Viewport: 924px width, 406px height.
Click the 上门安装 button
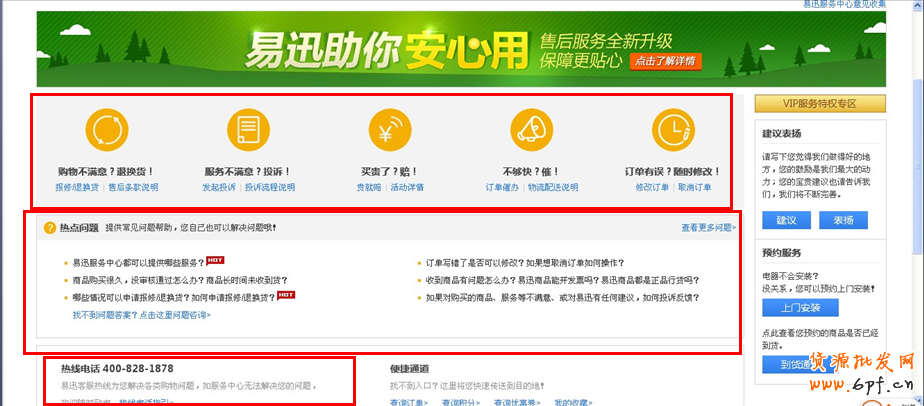point(800,308)
